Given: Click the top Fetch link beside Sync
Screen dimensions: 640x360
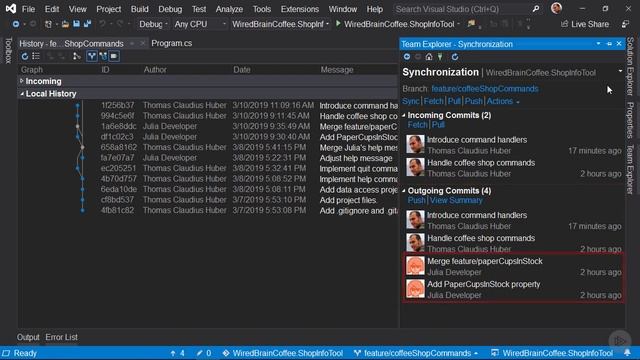Looking at the screenshot, I should click(x=433, y=101).
